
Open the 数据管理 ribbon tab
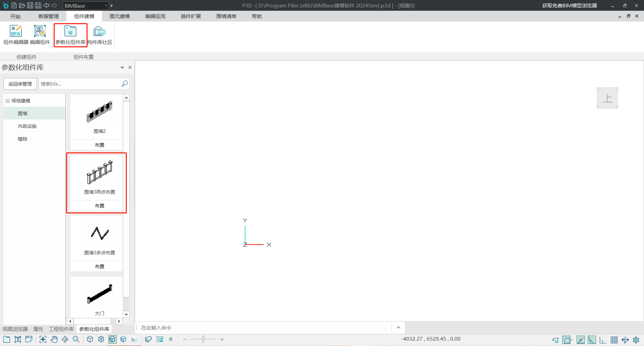click(49, 16)
